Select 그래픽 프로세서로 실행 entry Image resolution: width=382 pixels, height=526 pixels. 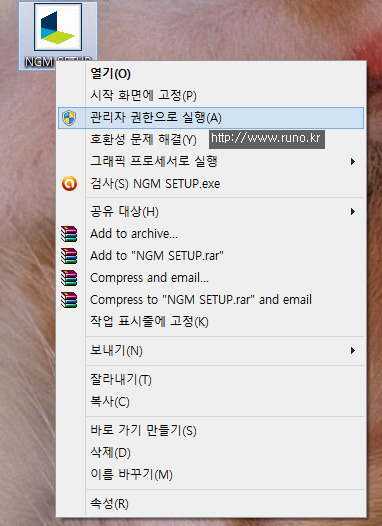[211, 162]
